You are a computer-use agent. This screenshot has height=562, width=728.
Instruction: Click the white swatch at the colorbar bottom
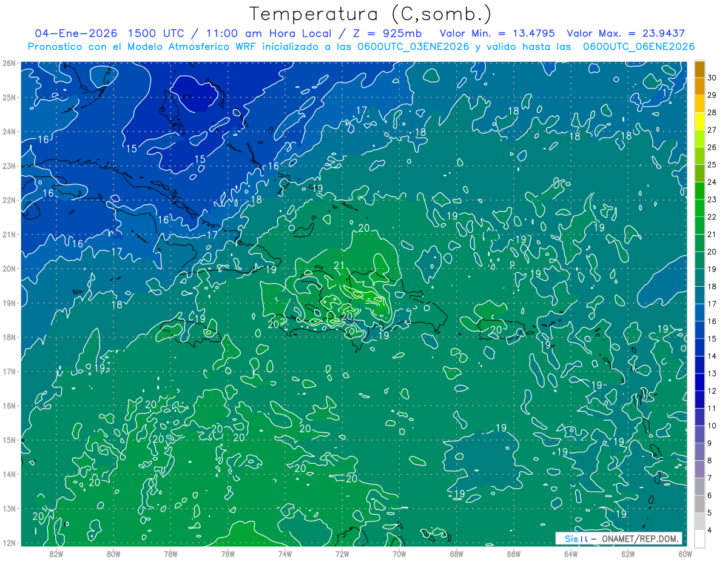[x=699, y=538]
